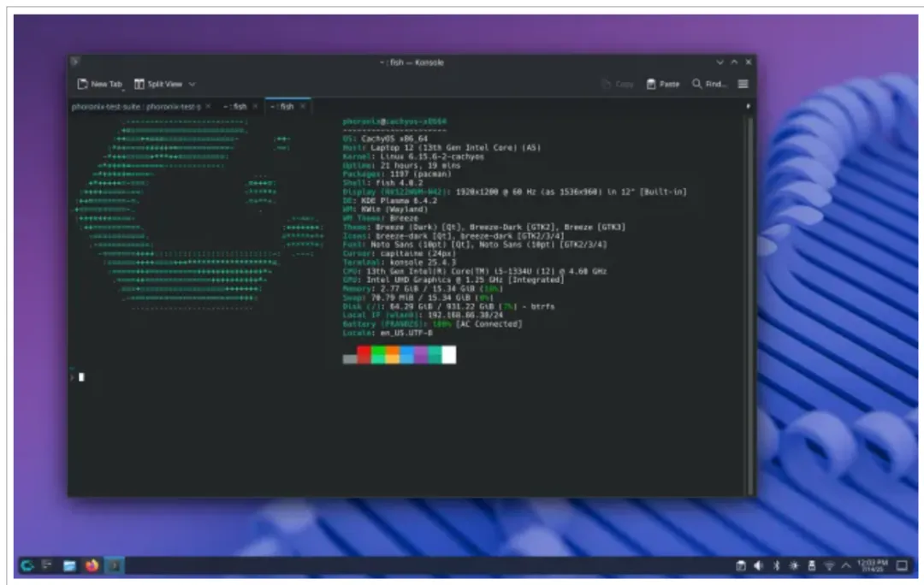Click the Uptime line in terminal
This screenshot has height=585, width=924.
[401, 166]
